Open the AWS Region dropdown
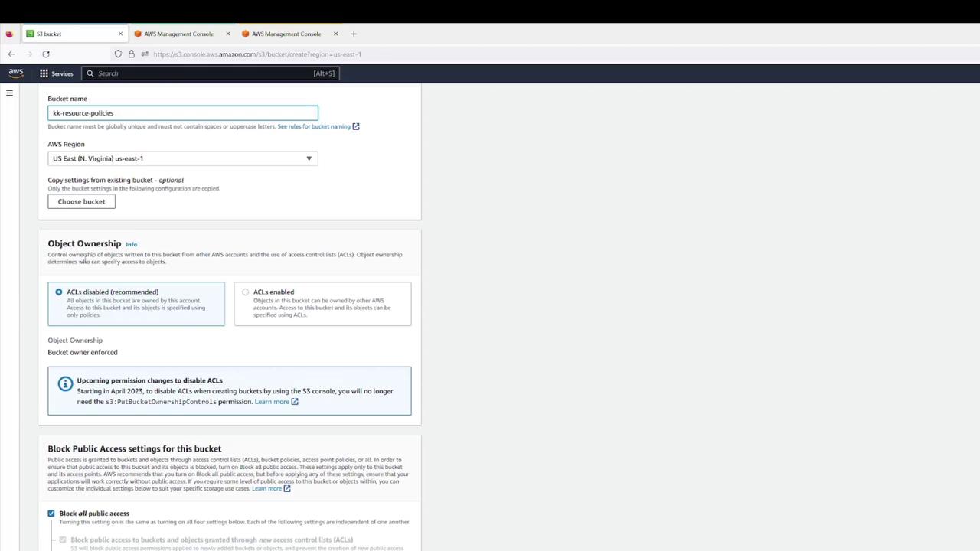 183,158
